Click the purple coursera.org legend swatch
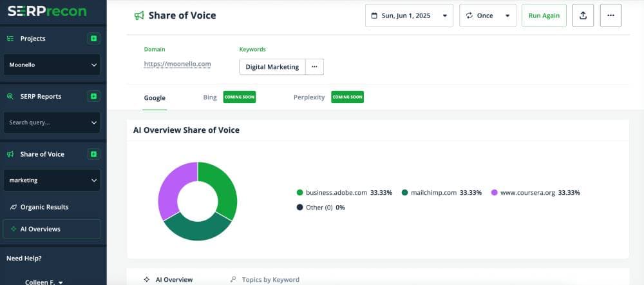Screen dimensions: 644x285 (495, 193)
